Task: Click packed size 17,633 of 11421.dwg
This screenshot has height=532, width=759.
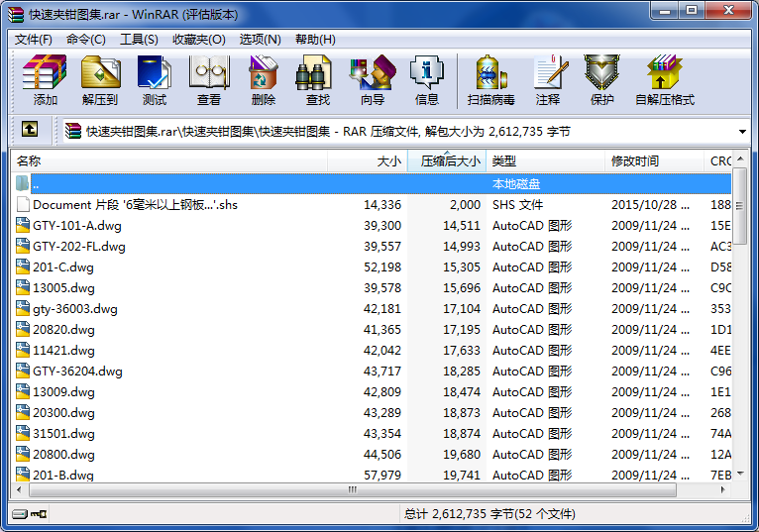Action: click(x=462, y=351)
